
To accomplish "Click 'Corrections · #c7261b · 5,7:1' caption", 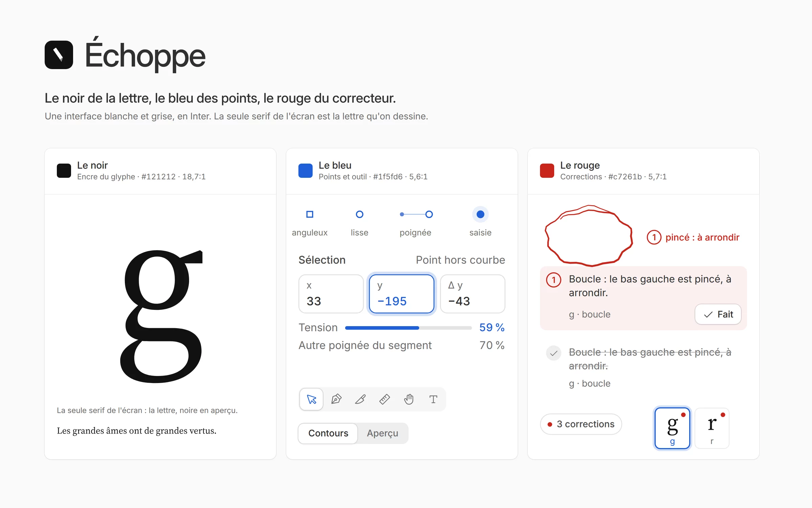I will 613,177.
